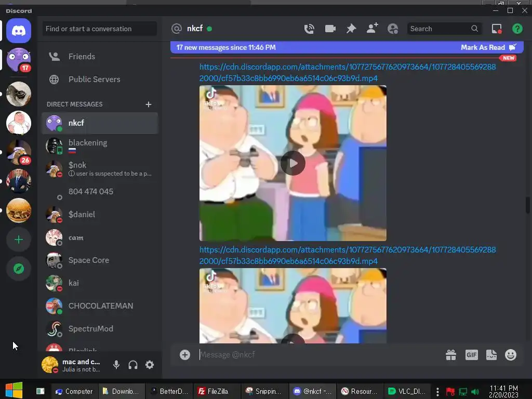Start a voice call with nkcf

(x=309, y=29)
